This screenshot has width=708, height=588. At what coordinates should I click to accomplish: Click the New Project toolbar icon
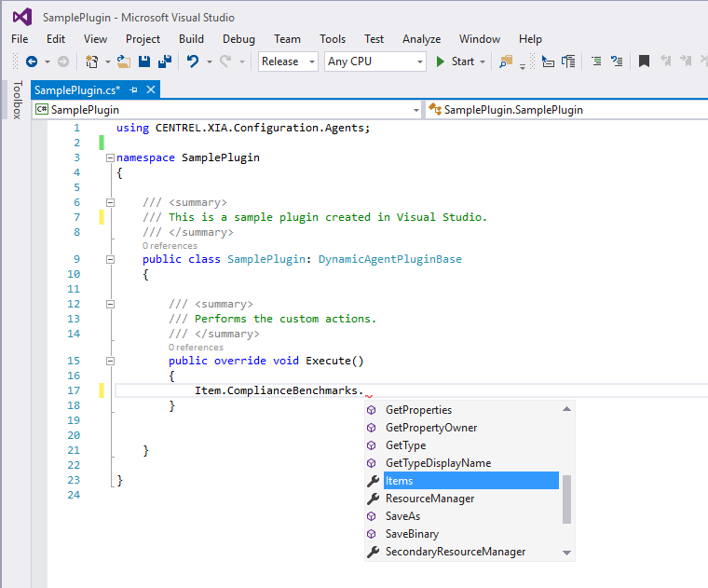pyautogui.click(x=91, y=62)
